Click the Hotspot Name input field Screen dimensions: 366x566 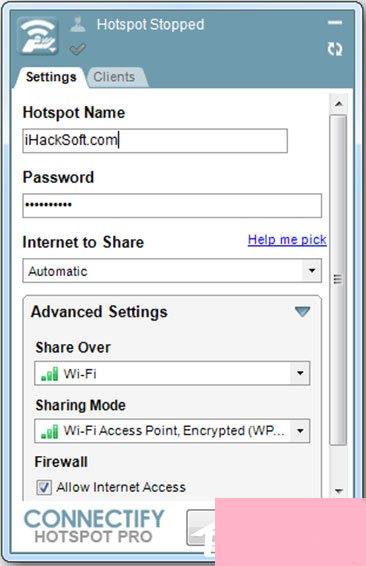155,140
